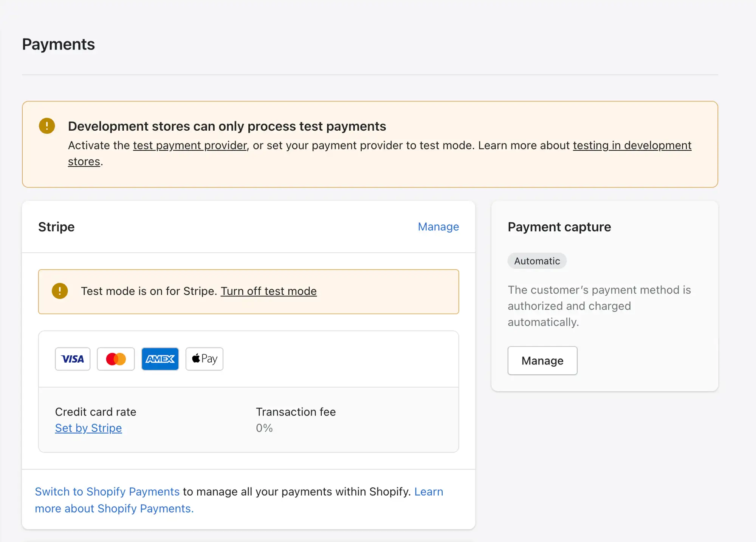Click the development stores warning icon
Image resolution: width=756 pixels, height=542 pixels.
(47, 126)
